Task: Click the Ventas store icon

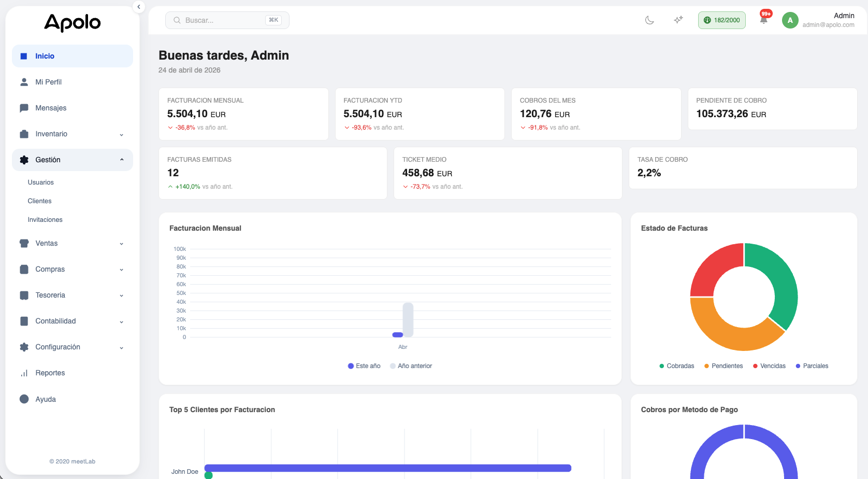Action: coord(24,243)
